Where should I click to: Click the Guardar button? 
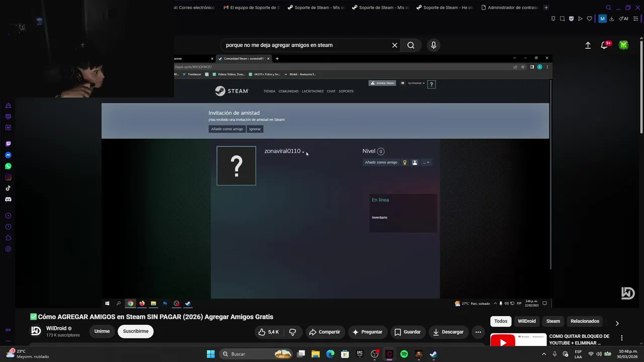tap(408, 332)
